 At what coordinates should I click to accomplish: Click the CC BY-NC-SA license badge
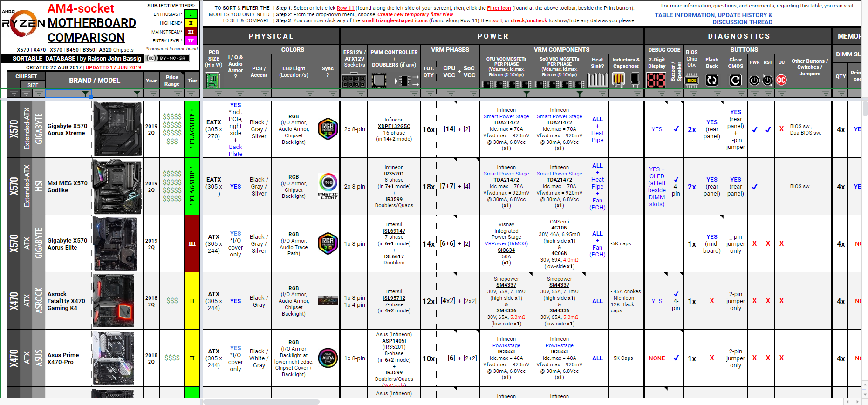(167, 58)
